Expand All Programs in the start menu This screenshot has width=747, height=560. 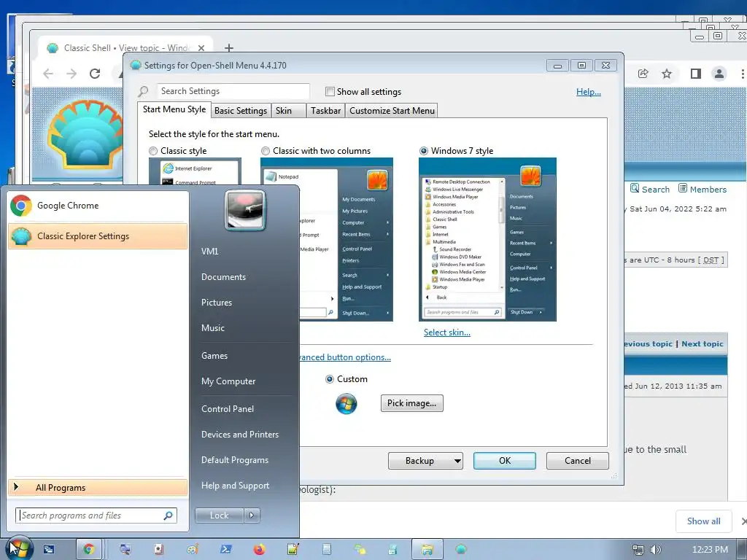[x=98, y=488]
